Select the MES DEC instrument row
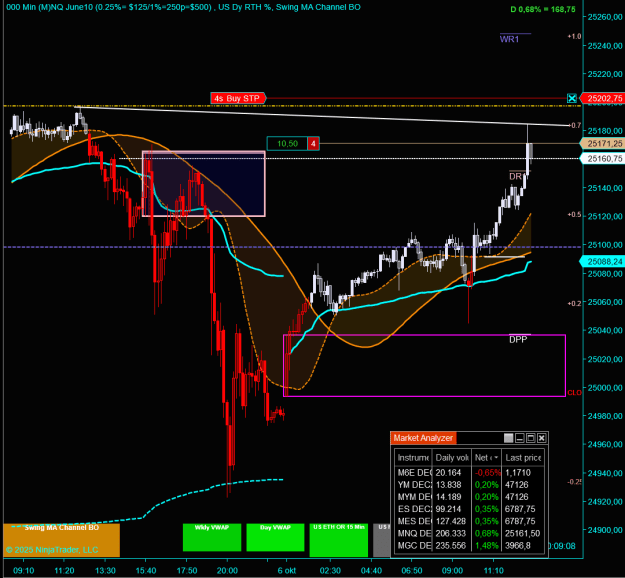625x578 pixels. (x=469, y=521)
